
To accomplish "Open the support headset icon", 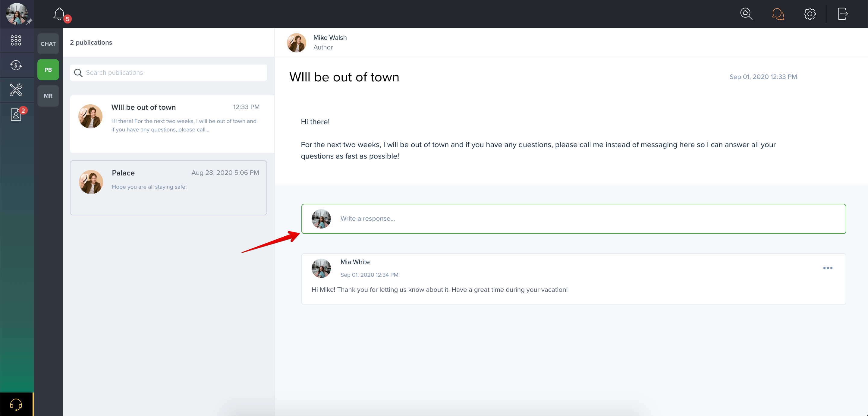I will [16, 404].
